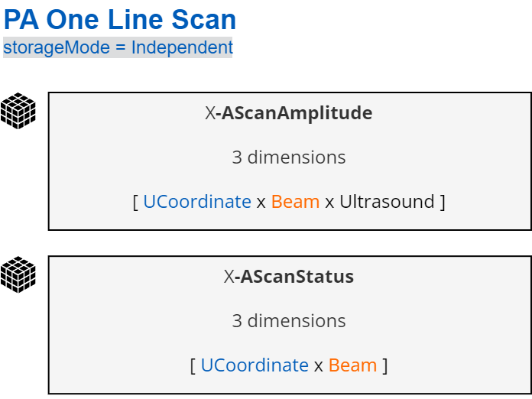This screenshot has width=532, height=399.
Task: Click the cube icon beside X-AScanStatus
Action: pos(18,274)
